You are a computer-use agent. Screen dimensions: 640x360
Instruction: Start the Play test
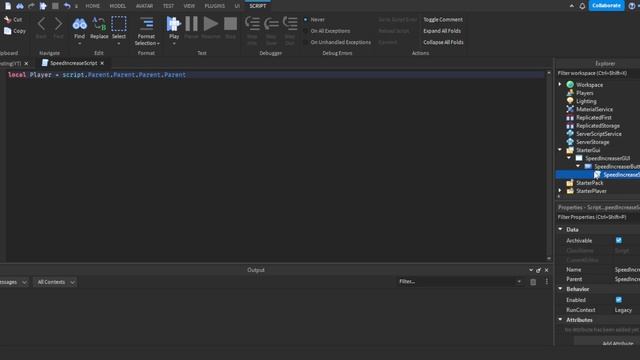tap(173, 24)
